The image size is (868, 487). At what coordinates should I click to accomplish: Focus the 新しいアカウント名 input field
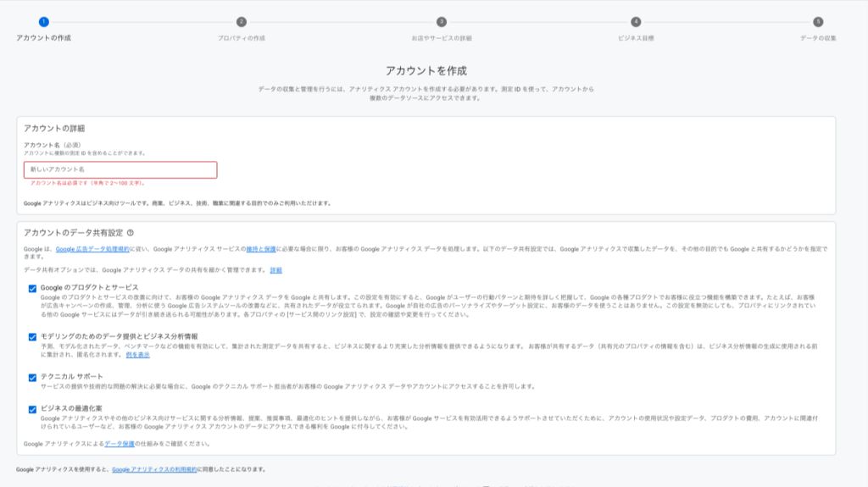tap(120, 169)
